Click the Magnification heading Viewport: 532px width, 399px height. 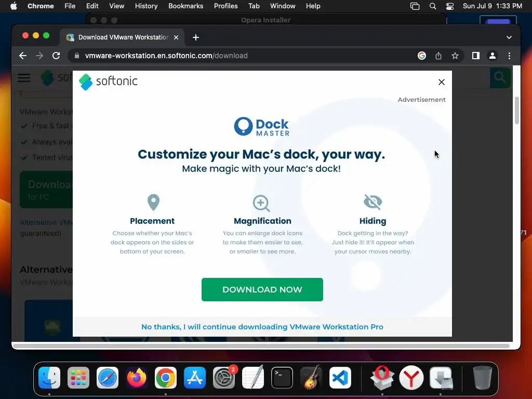(262, 221)
